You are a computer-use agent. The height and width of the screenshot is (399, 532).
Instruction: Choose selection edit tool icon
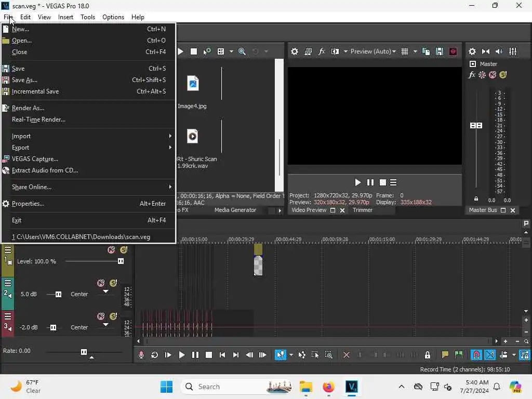[x=315, y=355]
